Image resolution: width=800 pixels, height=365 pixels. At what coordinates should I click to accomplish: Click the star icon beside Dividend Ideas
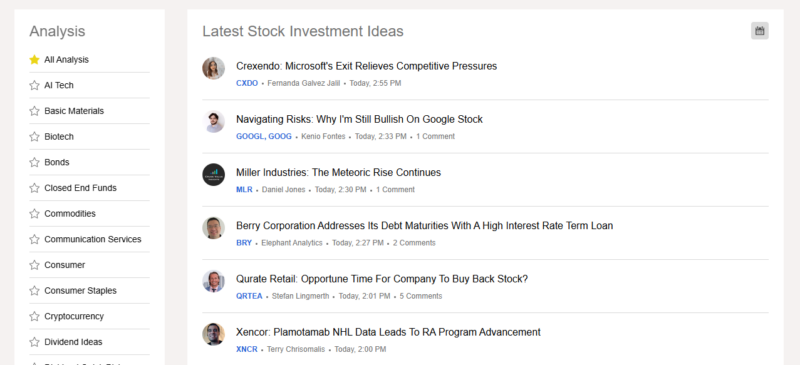pos(34,342)
